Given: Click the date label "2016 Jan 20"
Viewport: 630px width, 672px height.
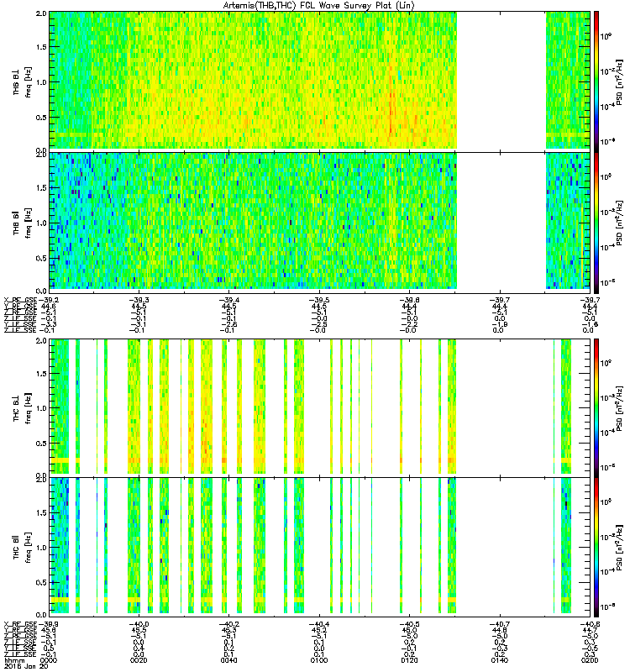Looking at the screenshot, I should point(25,666).
